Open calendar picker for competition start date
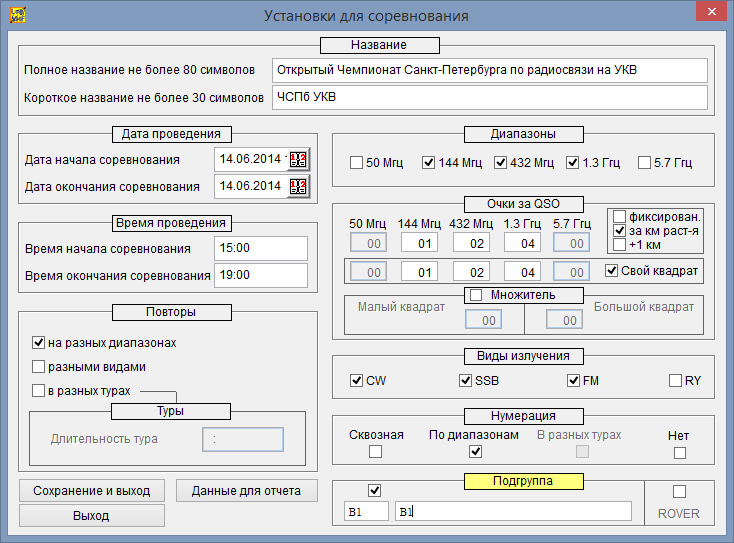Viewport: 734px width, 543px height. 299,160
